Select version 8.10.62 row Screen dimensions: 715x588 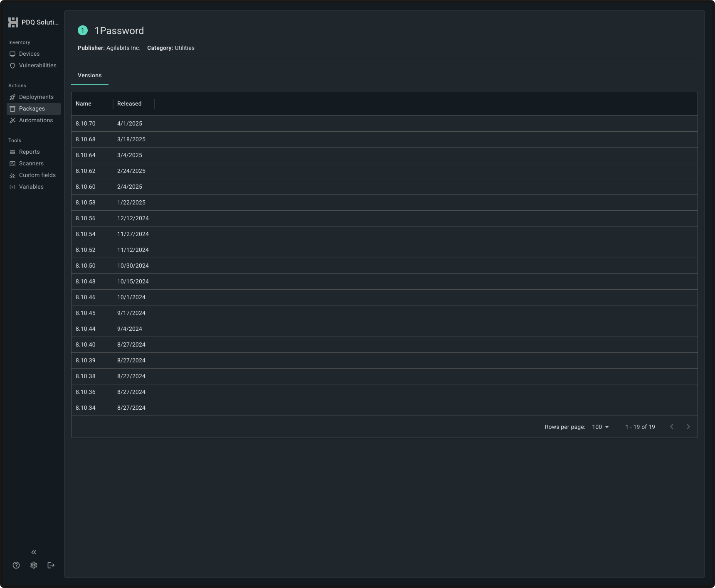[385, 171]
